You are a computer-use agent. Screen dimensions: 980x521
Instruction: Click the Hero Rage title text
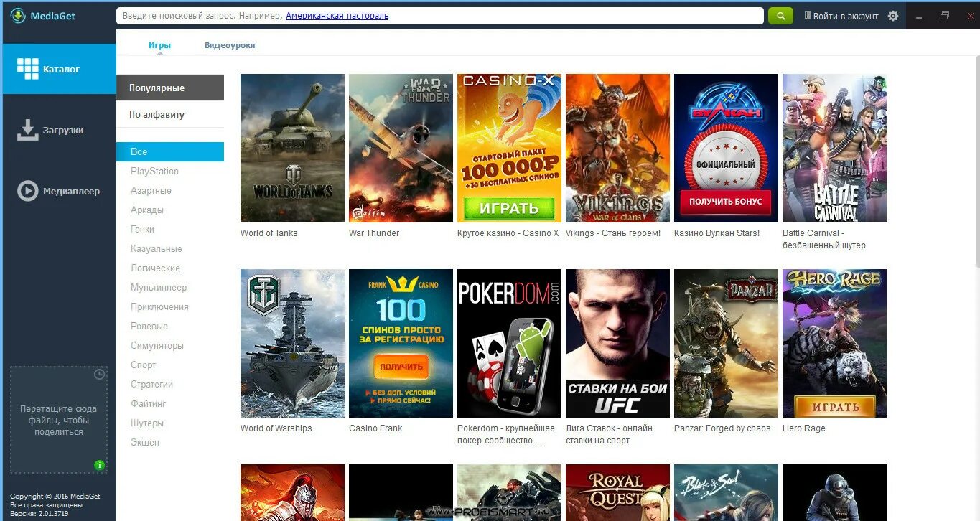pyautogui.click(x=804, y=428)
